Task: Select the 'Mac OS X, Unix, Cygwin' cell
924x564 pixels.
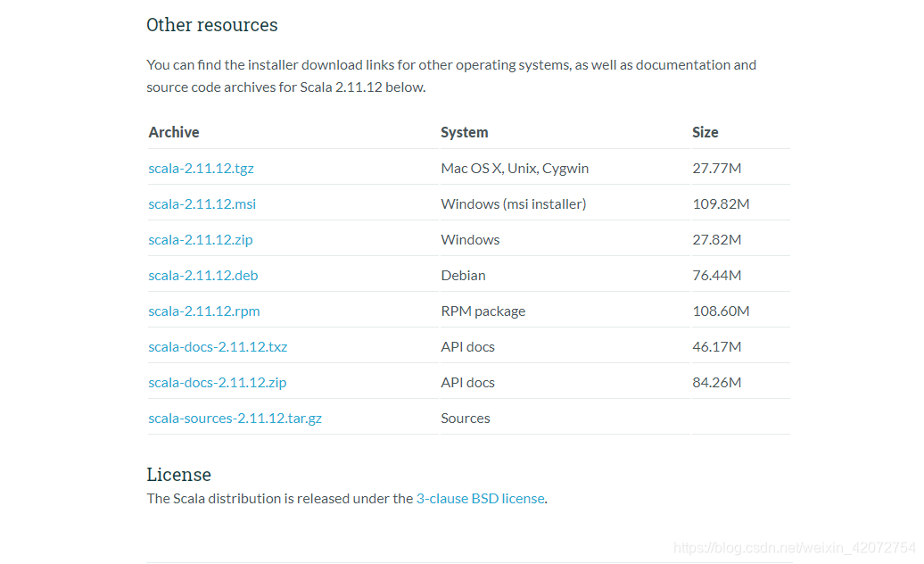Action: coord(515,168)
